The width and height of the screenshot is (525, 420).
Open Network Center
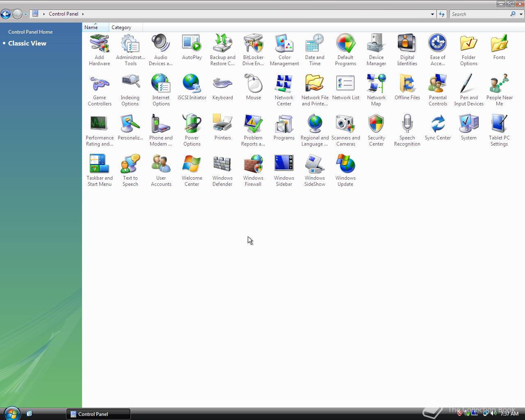click(284, 90)
